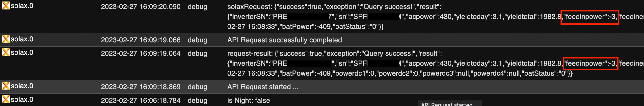The height and width of the screenshot is (106, 644).
Task: Click the solax icon beside "API Request started ..."
Action: point(6,86)
